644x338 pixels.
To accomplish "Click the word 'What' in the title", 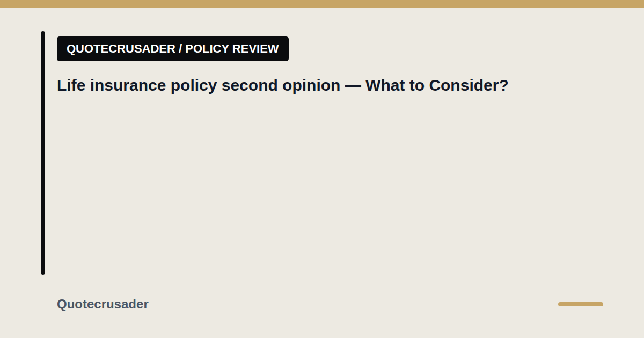I will pos(386,85).
